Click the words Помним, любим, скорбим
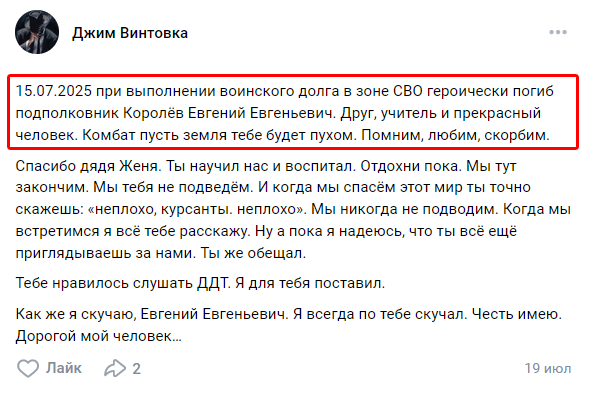 pyautogui.click(x=455, y=135)
